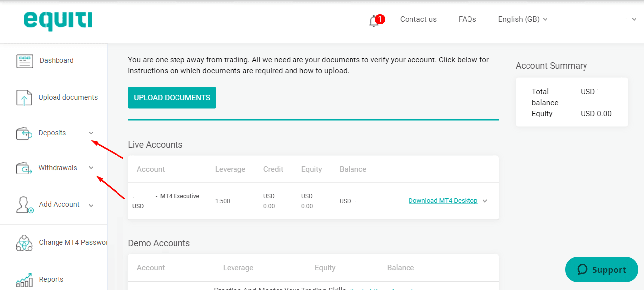The height and width of the screenshot is (290, 644).
Task: Click the Leverage column header in Demo Accounts
Action: [238, 268]
